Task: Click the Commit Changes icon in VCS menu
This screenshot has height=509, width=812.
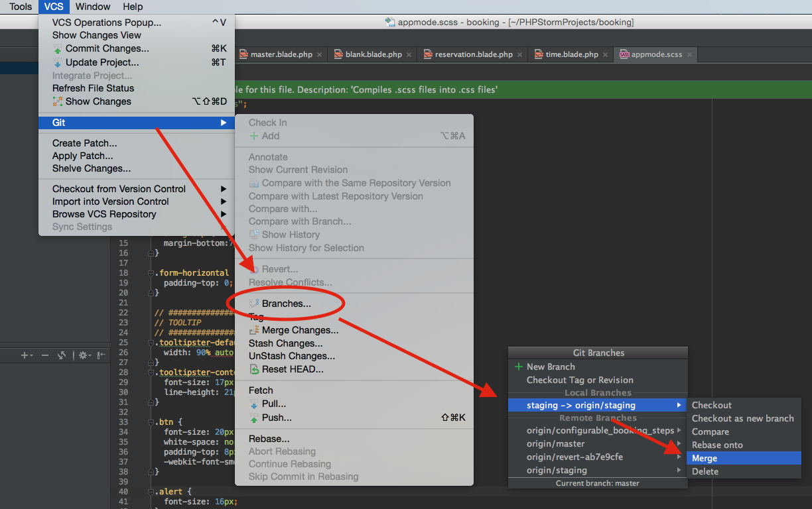Action: coord(58,48)
